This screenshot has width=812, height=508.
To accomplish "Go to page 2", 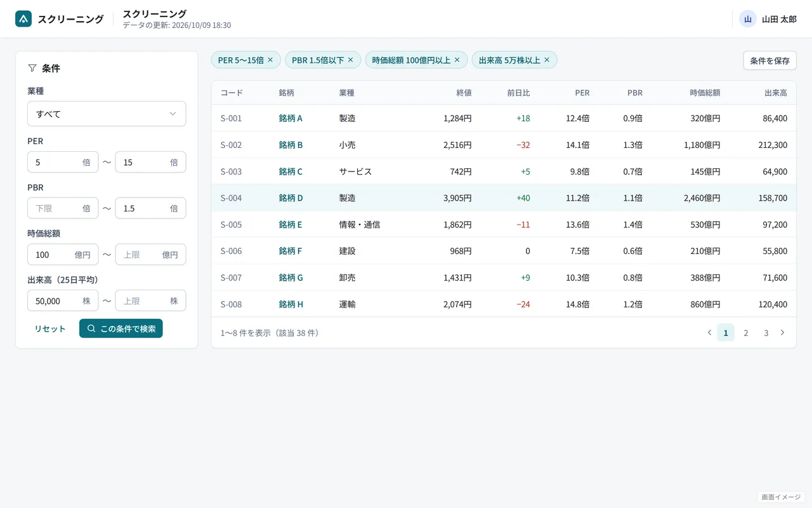I will (746, 333).
